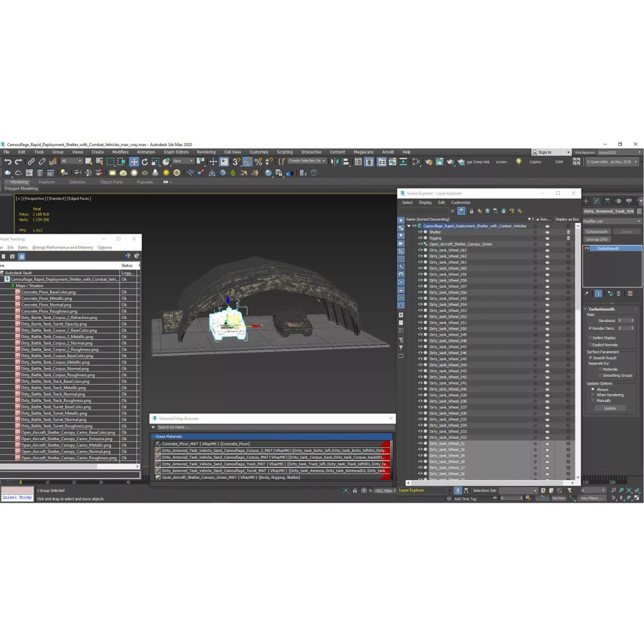644x644 pixels.
Task: Create a sun light with the sun icon
Action: (166, 173)
